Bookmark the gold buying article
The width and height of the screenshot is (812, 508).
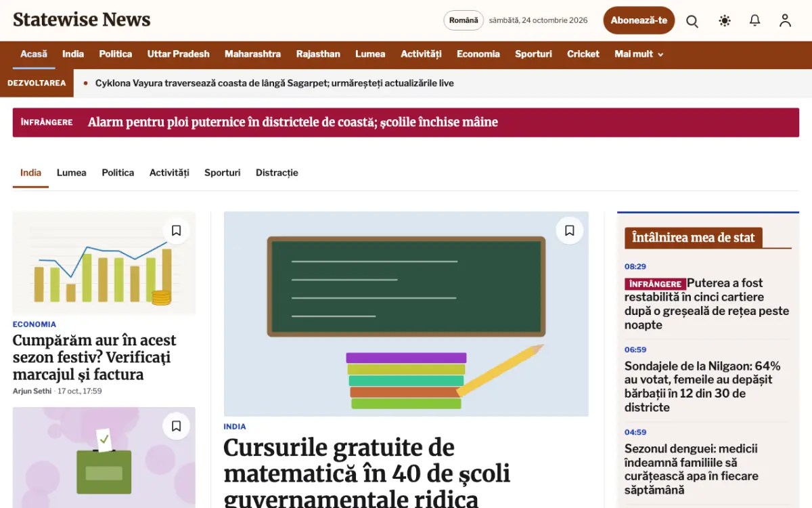pos(177,231)
